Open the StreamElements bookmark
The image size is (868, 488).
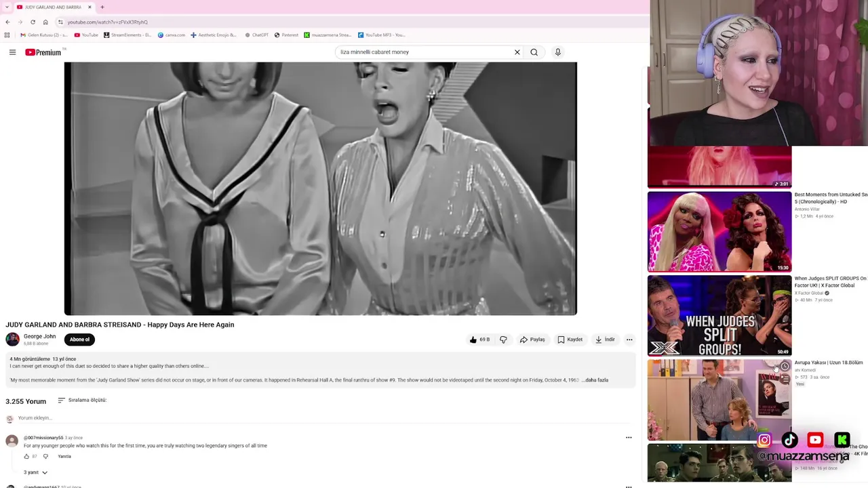128,35
